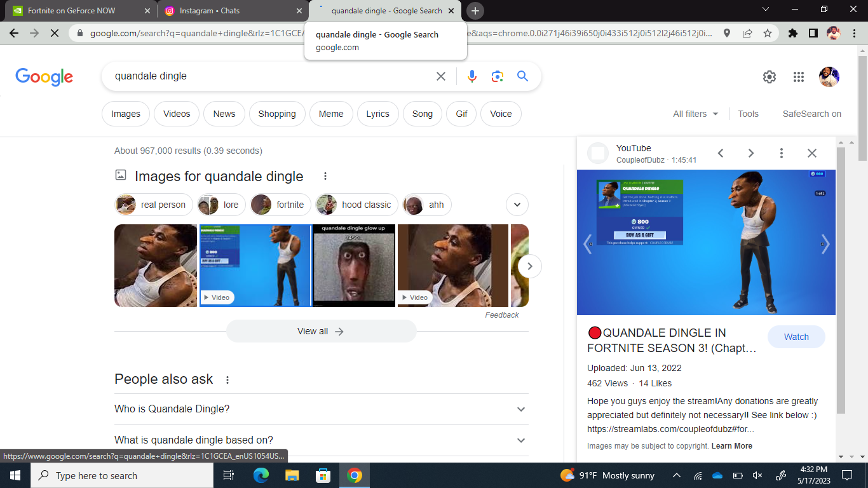
Task: Click the Google logo
Action: click(44, 77)
